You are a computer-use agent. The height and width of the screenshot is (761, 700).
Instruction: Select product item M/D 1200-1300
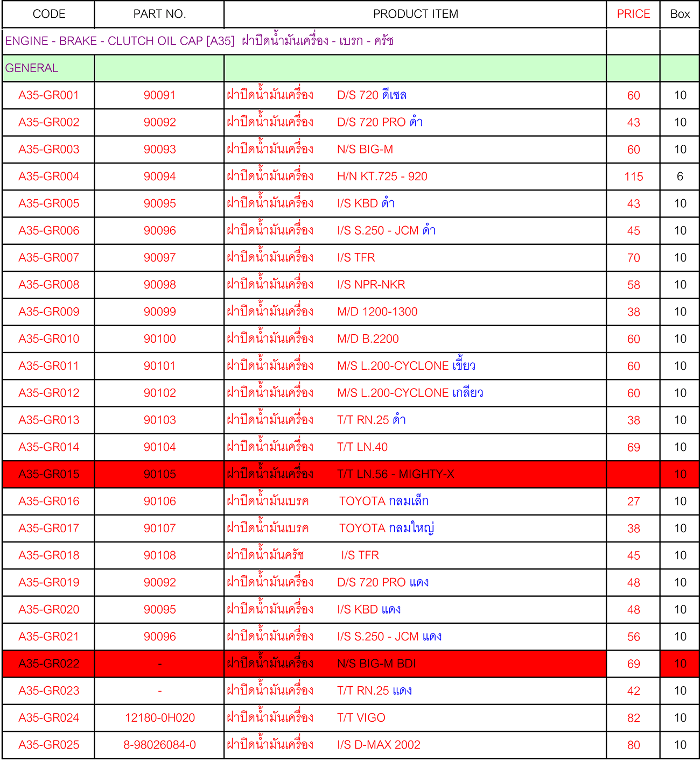(x=377, y=312)
